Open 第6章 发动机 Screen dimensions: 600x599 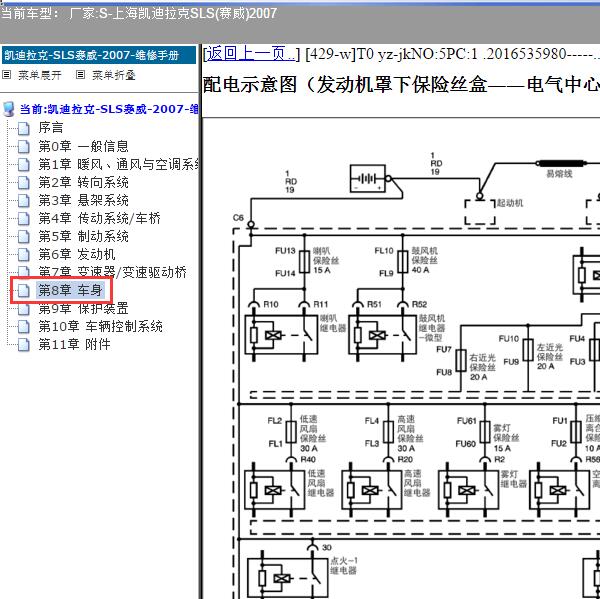pyautogui.click(x=77, y=255)
